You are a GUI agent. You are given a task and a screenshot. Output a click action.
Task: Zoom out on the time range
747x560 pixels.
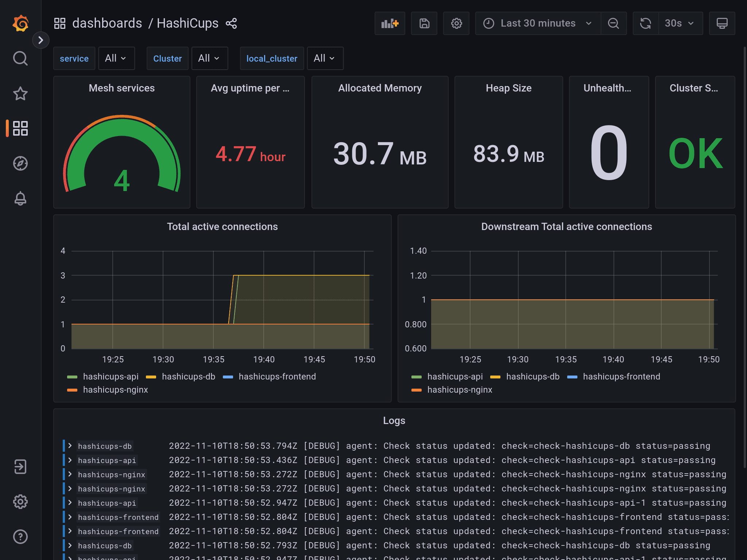[x=614, y=23]
